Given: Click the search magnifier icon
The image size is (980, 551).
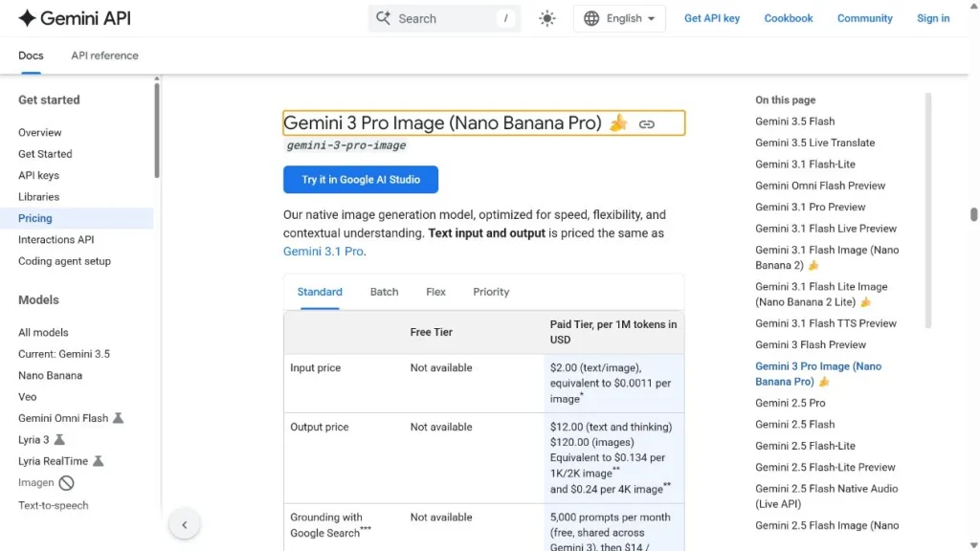Looking at the screenshot, I should [x=383, y=18].
